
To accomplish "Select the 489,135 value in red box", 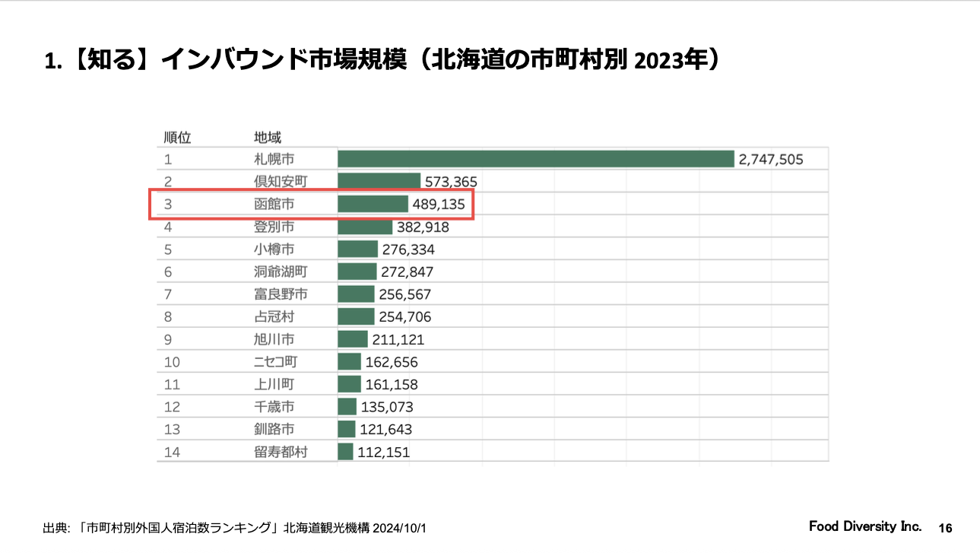I will (x=439, y=204).
